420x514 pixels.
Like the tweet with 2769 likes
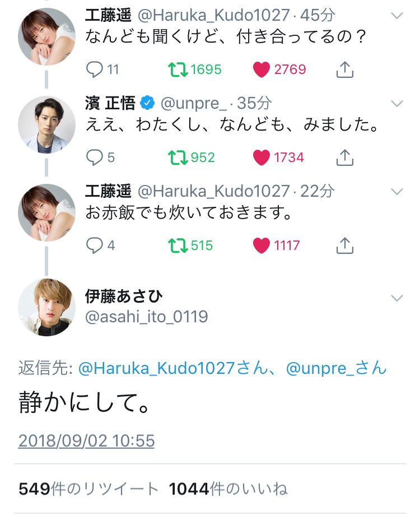click(x=262, y=70)
